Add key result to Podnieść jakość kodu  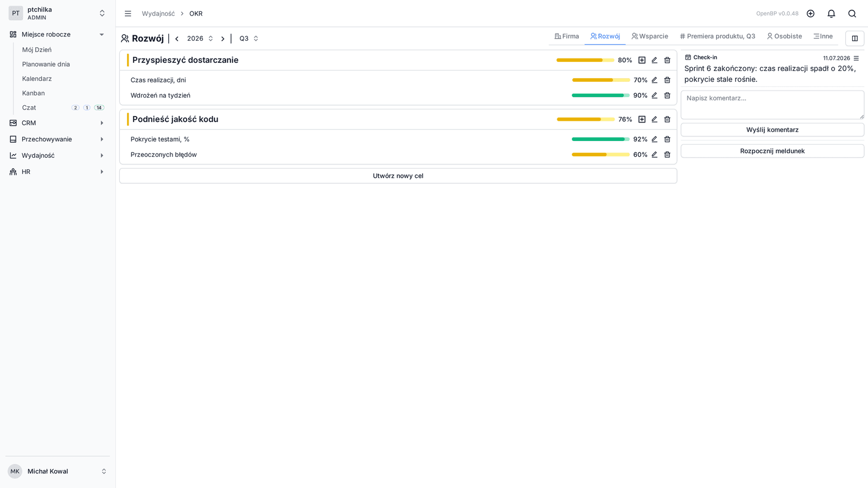(642, 119)
